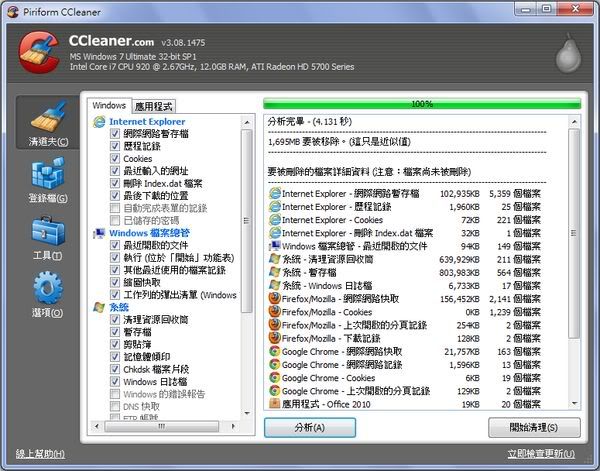Click Firefox icon of Firefox/Mozilla Cookies result
This screenshot has width=600, height=471.
(x=275, y=312)
